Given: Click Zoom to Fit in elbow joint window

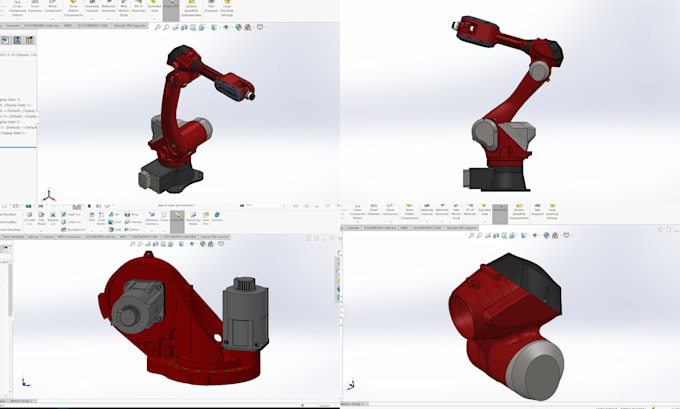Looking at the screenshot, I should (x=471, y=235).
